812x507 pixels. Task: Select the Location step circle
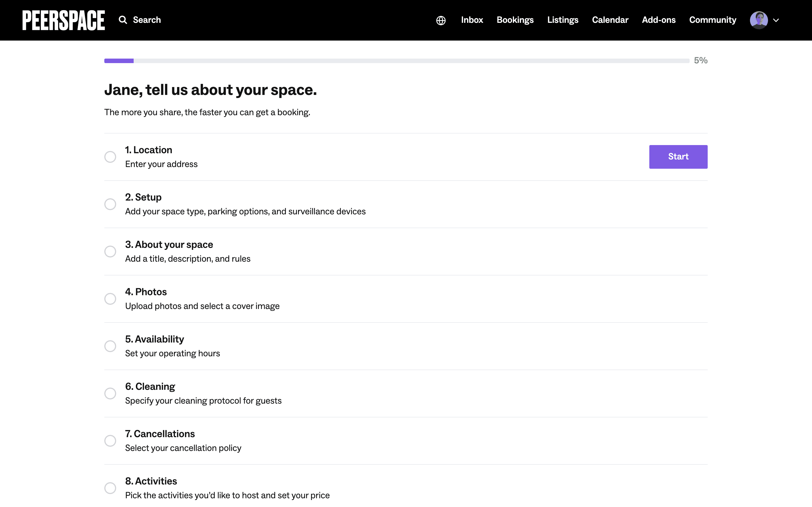point(110,157)
